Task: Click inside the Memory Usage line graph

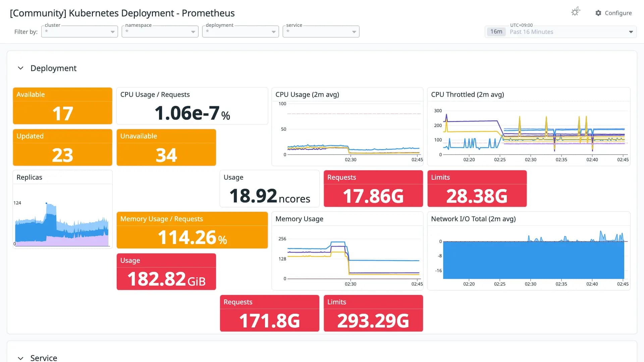Action: [x=354, y=258]
